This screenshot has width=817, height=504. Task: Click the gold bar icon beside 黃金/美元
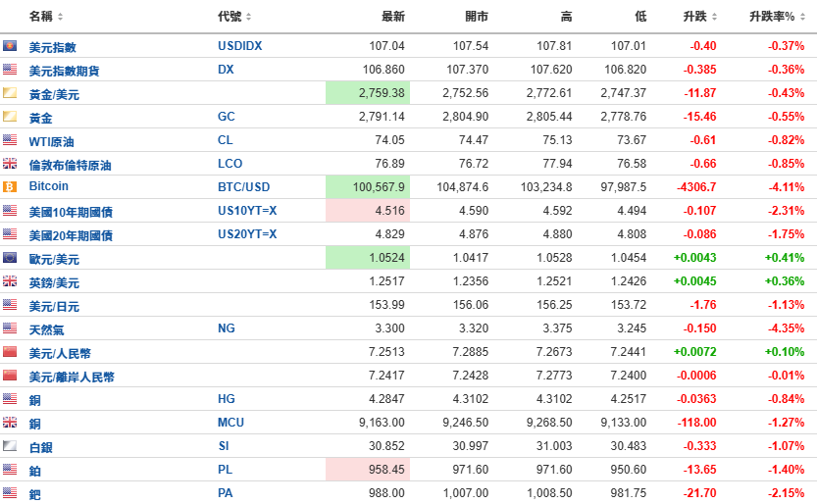pos(10,93)
